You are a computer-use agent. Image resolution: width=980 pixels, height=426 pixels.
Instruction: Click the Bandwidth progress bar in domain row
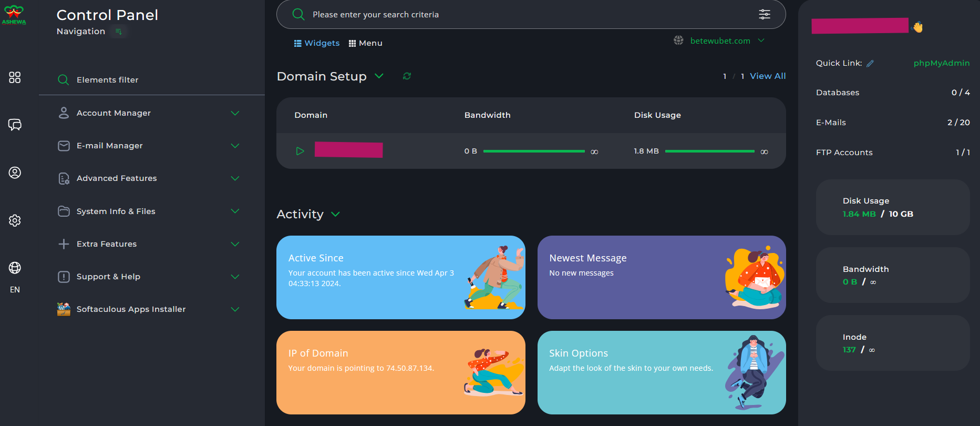[x=534, y=151]
